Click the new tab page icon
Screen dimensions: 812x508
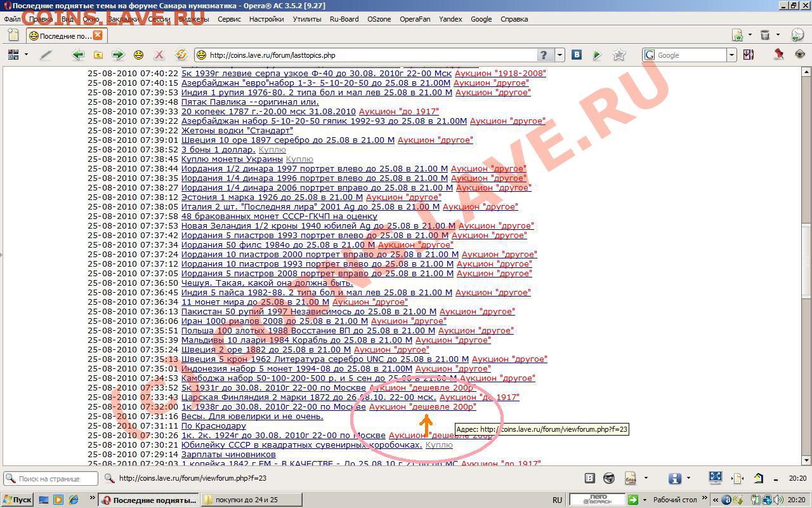(x=738, y=36)
